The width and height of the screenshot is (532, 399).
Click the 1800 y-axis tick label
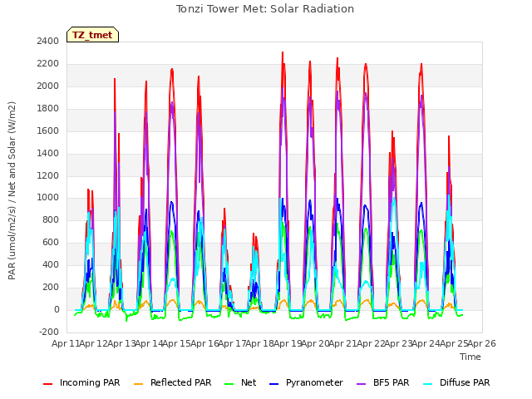(48, 108)
